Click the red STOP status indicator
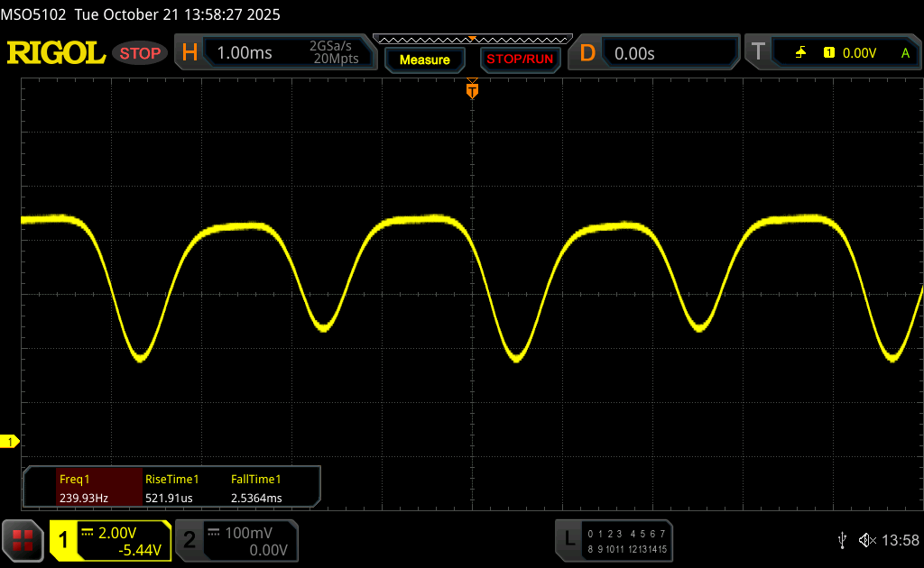 140,53
